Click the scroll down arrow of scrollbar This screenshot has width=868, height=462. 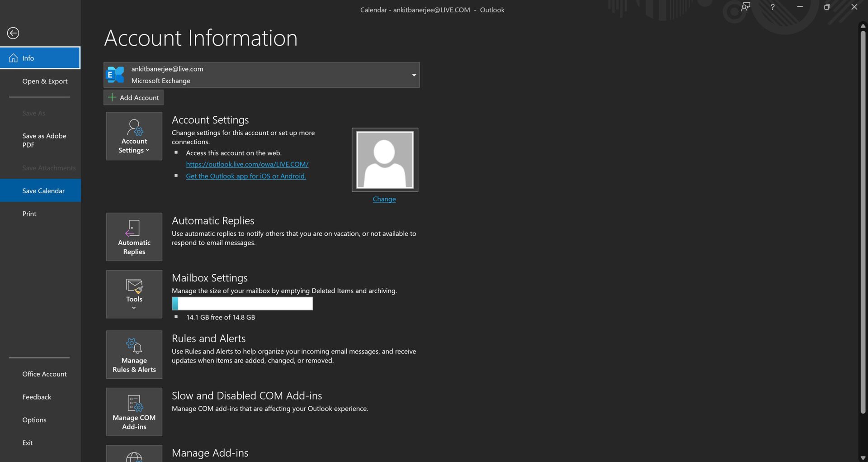[x=863, y=457]
